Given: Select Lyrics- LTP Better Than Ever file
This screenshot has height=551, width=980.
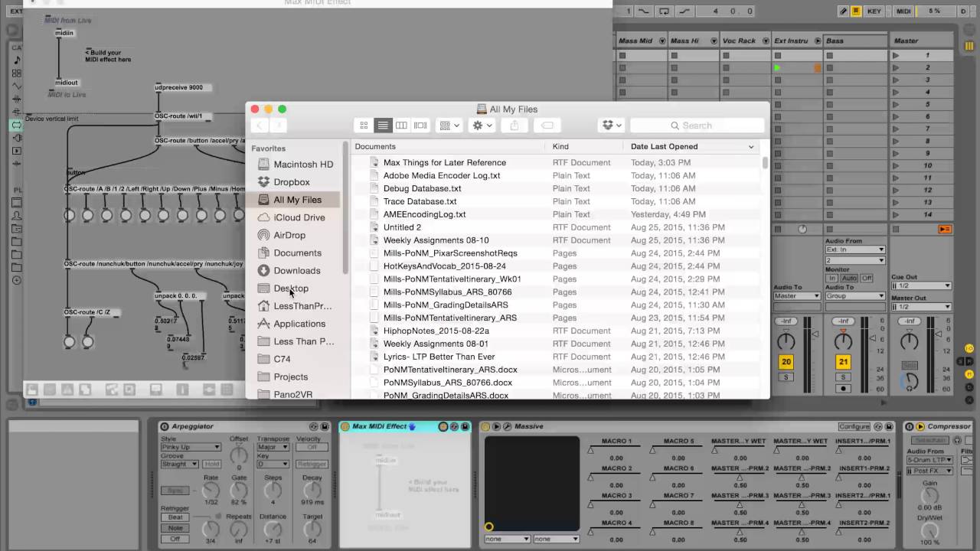Looking at the screenshot, I should [x=439, y=357].
